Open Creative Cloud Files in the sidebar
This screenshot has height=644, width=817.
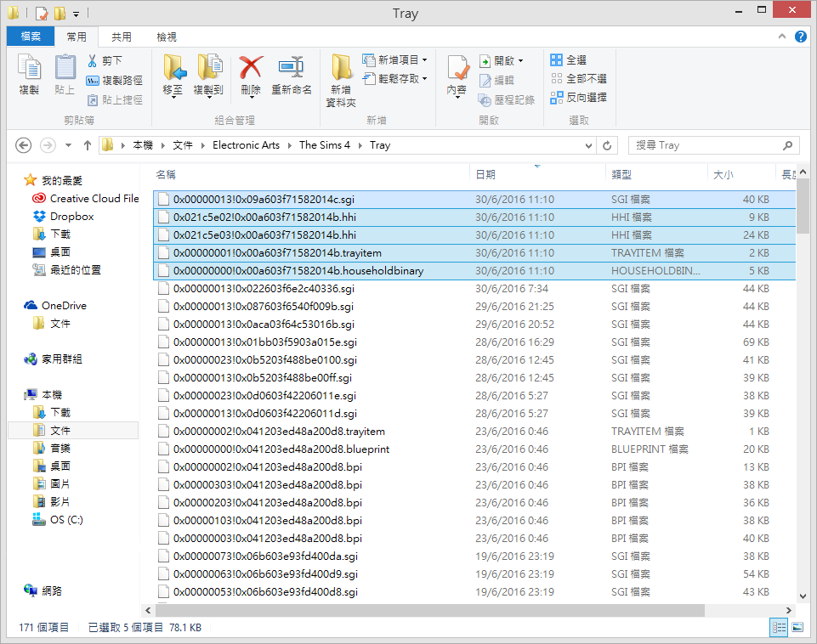(86, 198)
